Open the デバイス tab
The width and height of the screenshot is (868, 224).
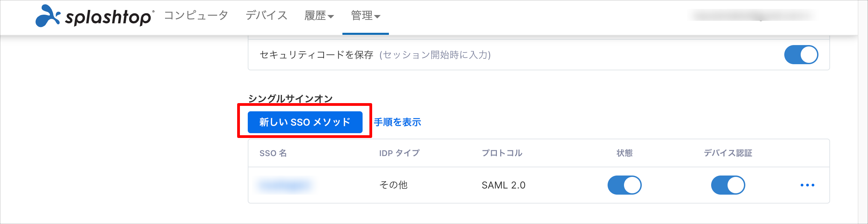[x=267, y=16]
